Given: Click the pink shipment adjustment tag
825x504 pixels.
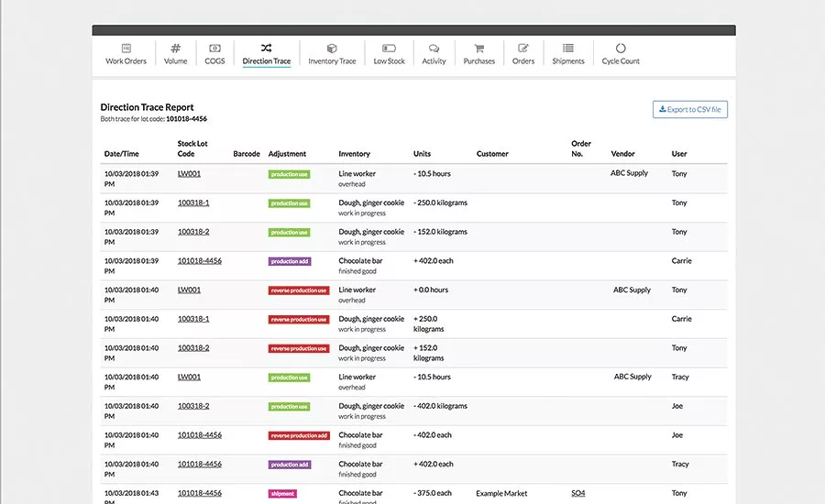Looking at the screenshot, I should [282, 494].
